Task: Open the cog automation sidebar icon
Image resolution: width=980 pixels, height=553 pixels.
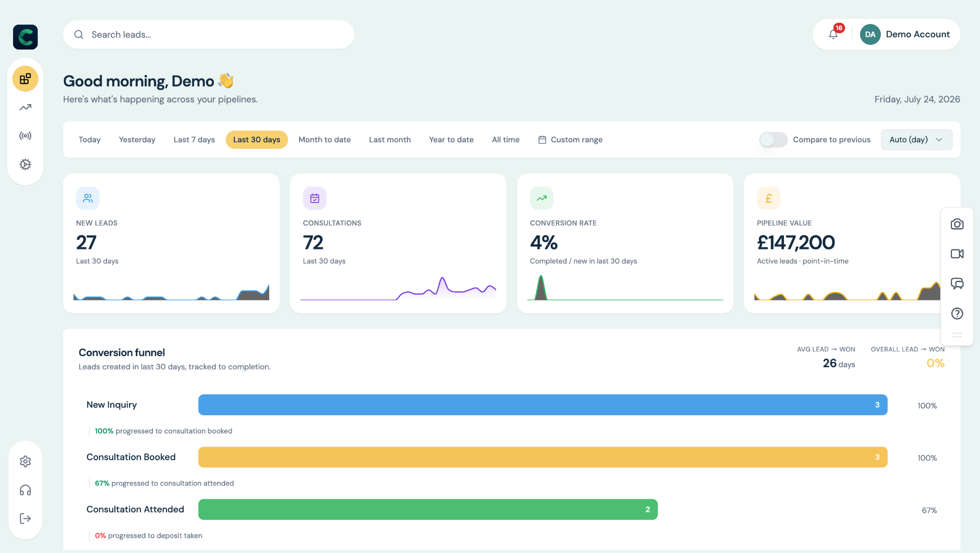Action: click(x=26, y=164)
